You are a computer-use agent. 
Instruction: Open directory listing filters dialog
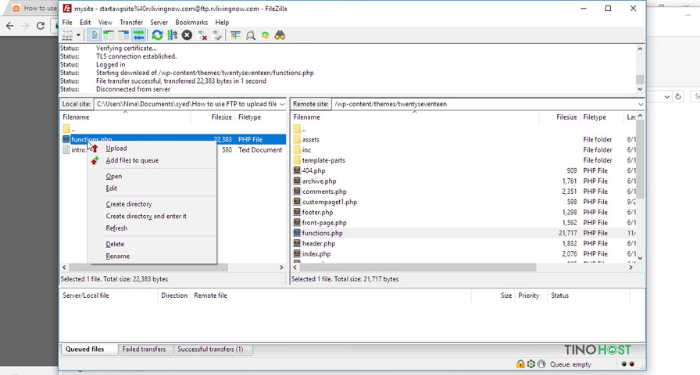pos(236,35)
